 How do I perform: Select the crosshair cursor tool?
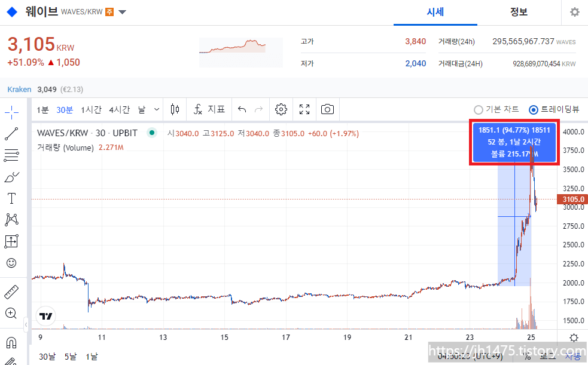[x=11, y=112]
